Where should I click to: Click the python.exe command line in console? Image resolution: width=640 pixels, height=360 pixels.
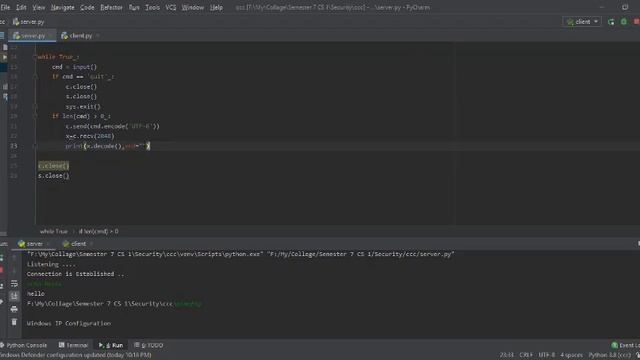240,254
